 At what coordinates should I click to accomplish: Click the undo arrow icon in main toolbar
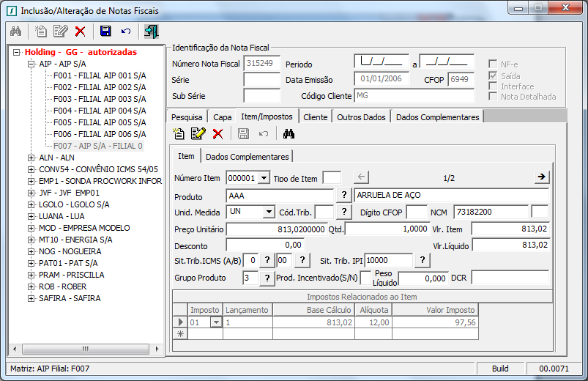(x=126, y=31)
